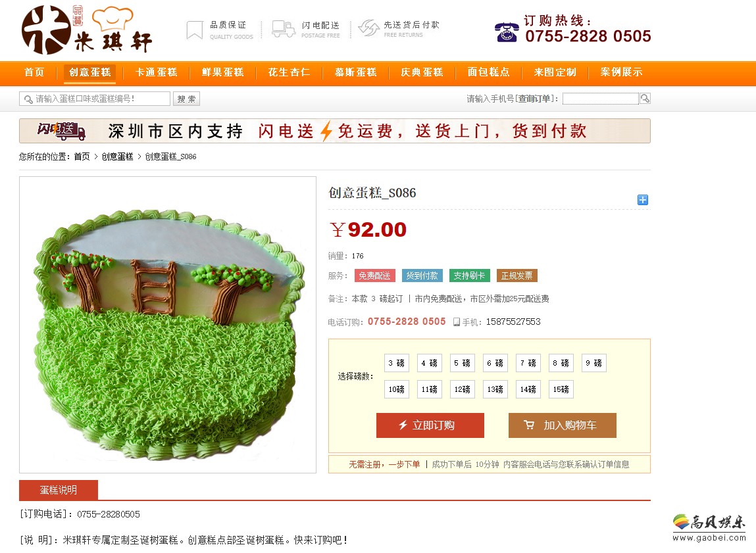Click the Miqixuan bakery logo
Image resolution: width=756 pixels, height=553 pixels.
coord(87,30)
